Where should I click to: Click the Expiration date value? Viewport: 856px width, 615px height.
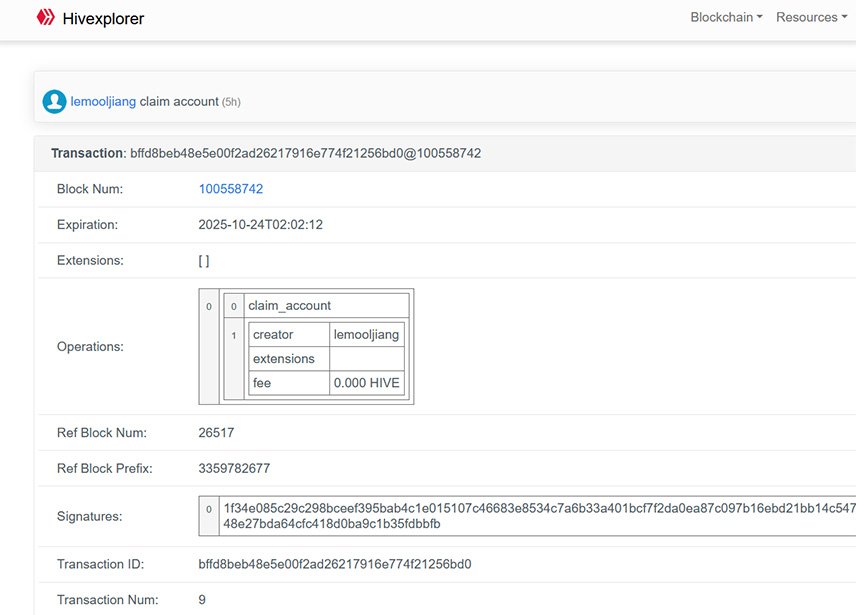point(261,225)
